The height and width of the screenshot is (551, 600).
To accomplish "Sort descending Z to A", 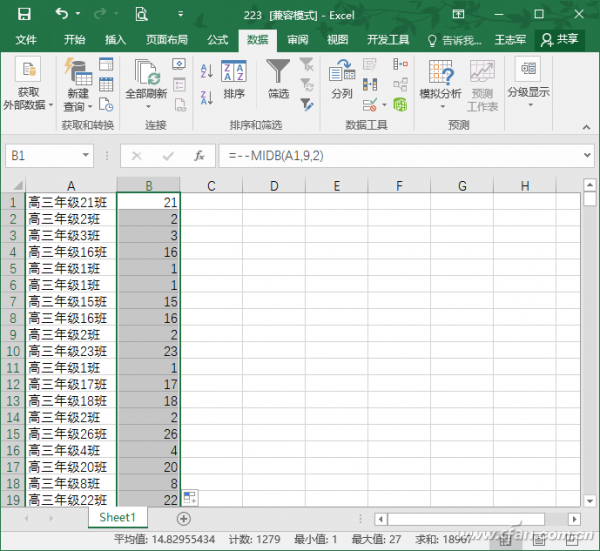I will pyautogui.click(x=207, y=98).
